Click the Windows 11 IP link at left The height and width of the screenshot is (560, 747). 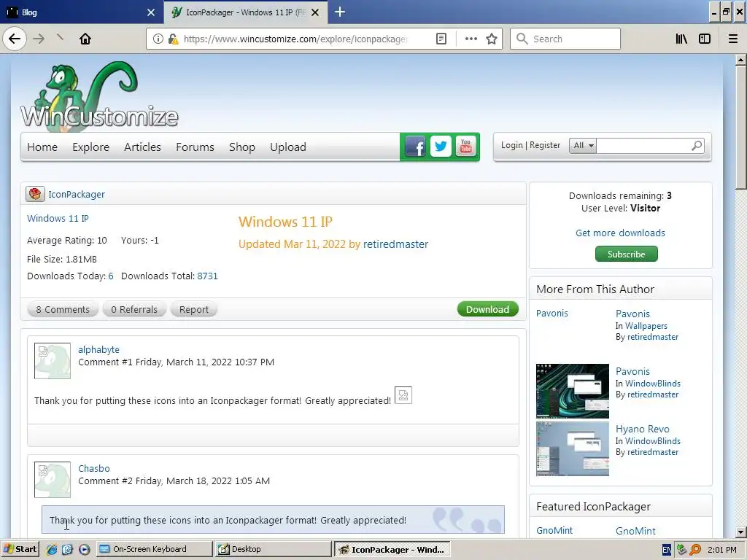[x=58, y=218]
